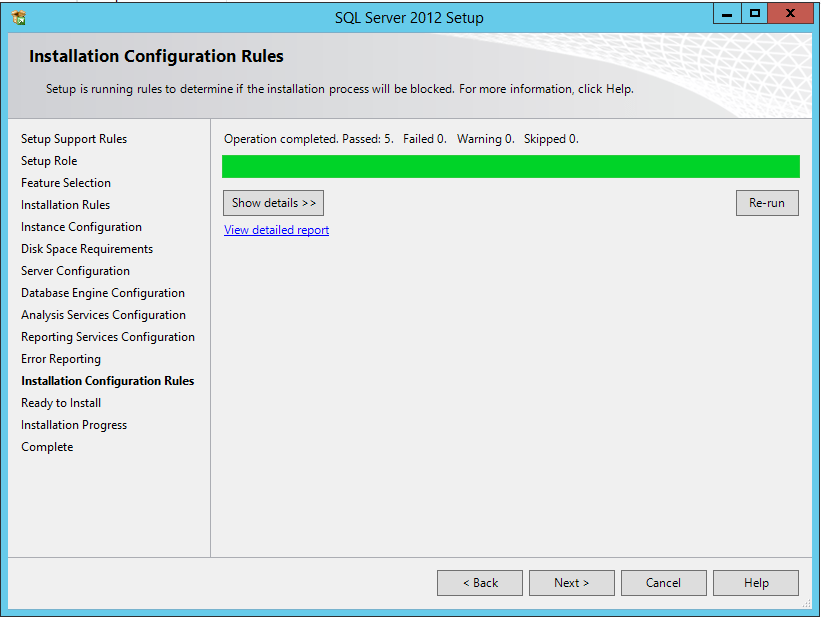Click Next to continue installation
821x618 pixels.
click(571, 583)
